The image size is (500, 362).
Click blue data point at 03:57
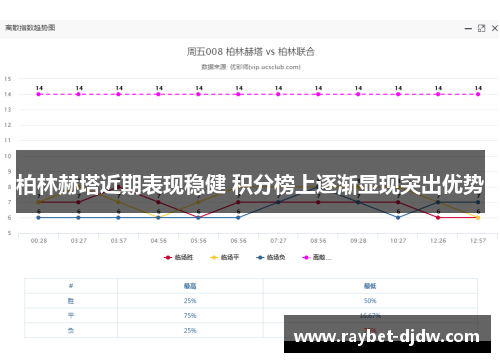tap(118, 218)
